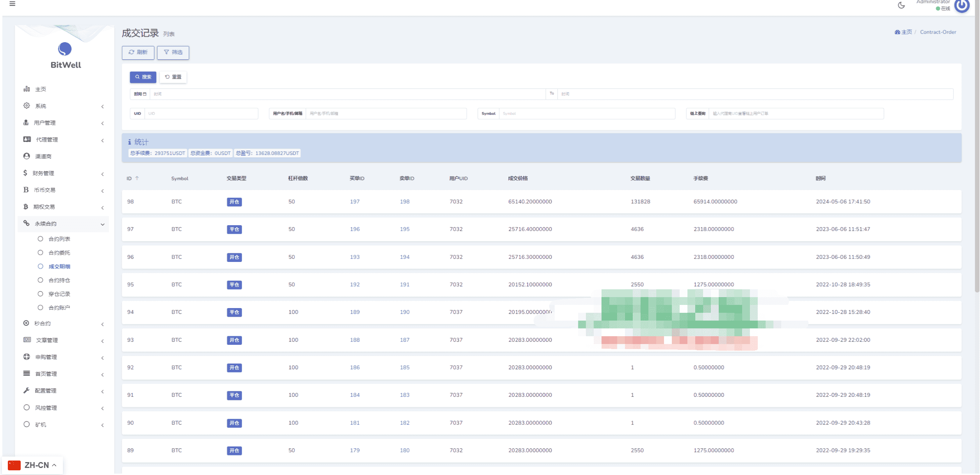Click the 用户管理 user icon
The image size is (980, 475).
[26, 123]
